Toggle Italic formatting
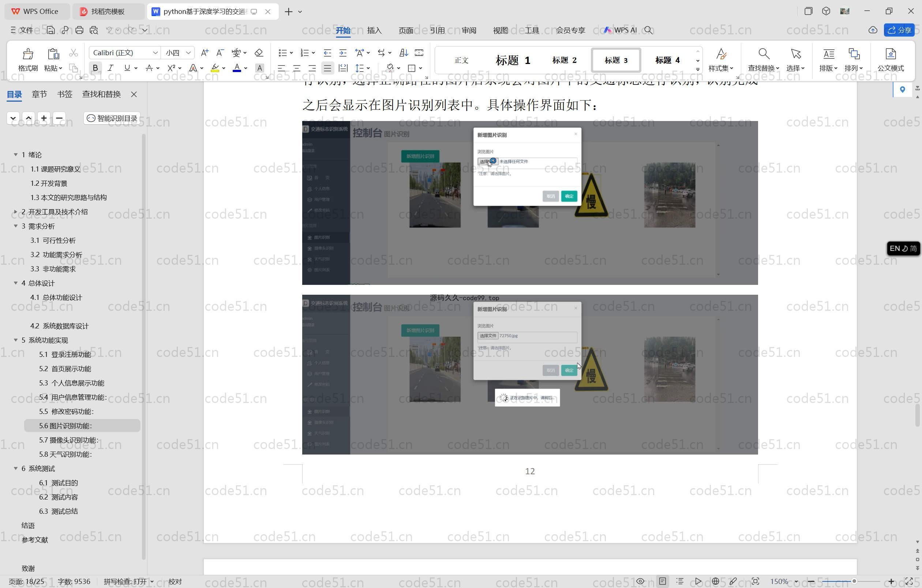The image size is (922, 588). 110,68
